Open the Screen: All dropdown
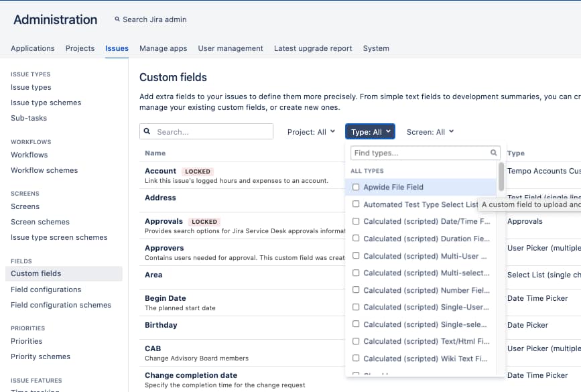This screenshot has height=392, width=581. tap(430, 131)
